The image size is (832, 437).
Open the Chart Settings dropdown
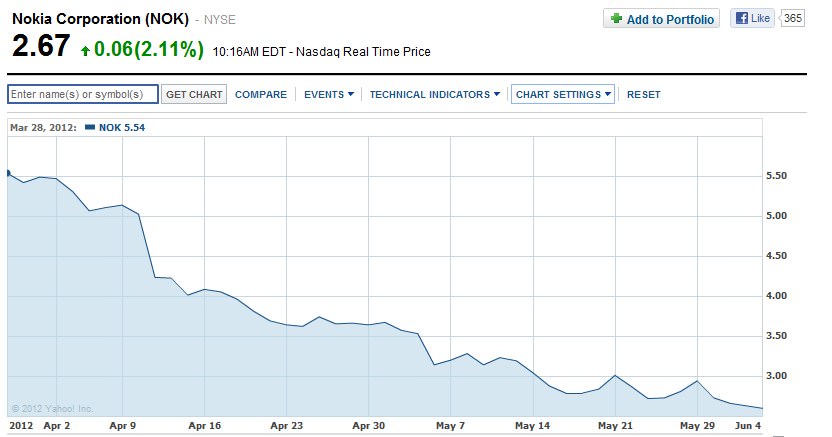562,94
